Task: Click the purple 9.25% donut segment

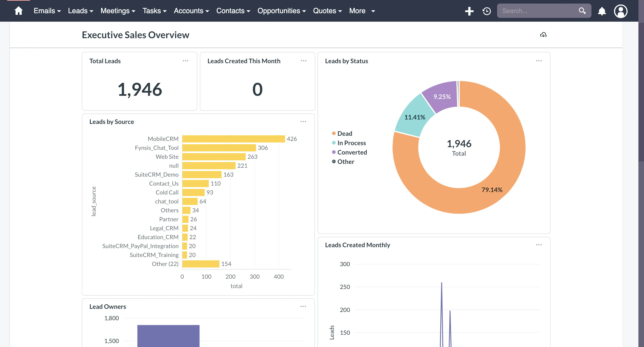Action: pyautogui.click(x=442, y=96)
